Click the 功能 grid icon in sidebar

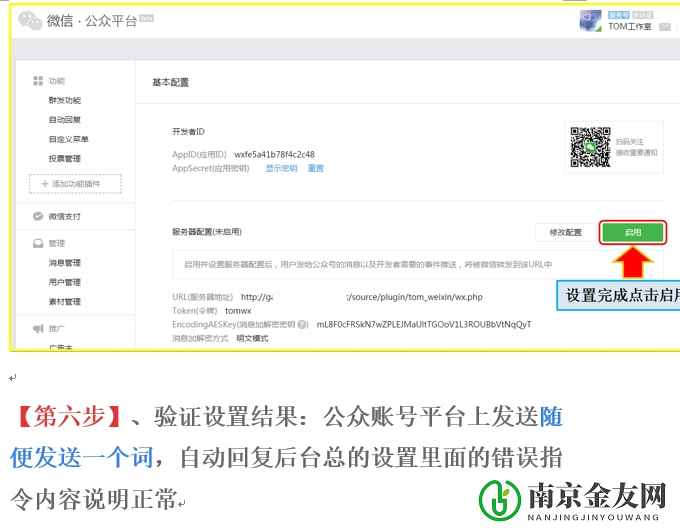pos(38,80)
